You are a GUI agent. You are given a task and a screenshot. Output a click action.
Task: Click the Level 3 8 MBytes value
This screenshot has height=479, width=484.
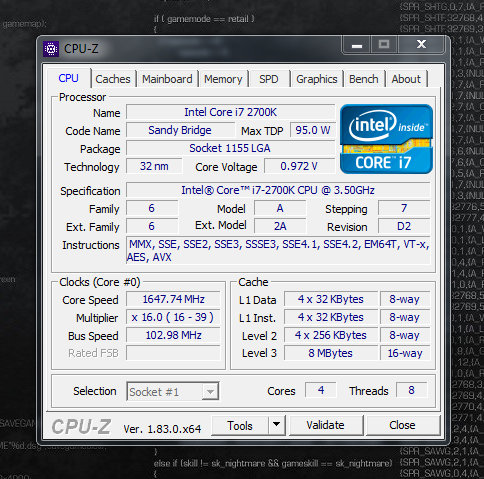click(x=331, y=353)
